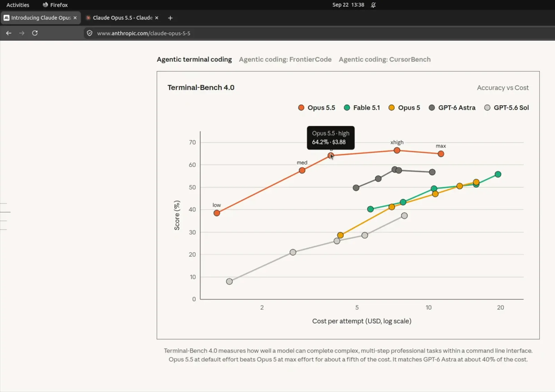Open the site shield info icon

click(x=89, y=33)
